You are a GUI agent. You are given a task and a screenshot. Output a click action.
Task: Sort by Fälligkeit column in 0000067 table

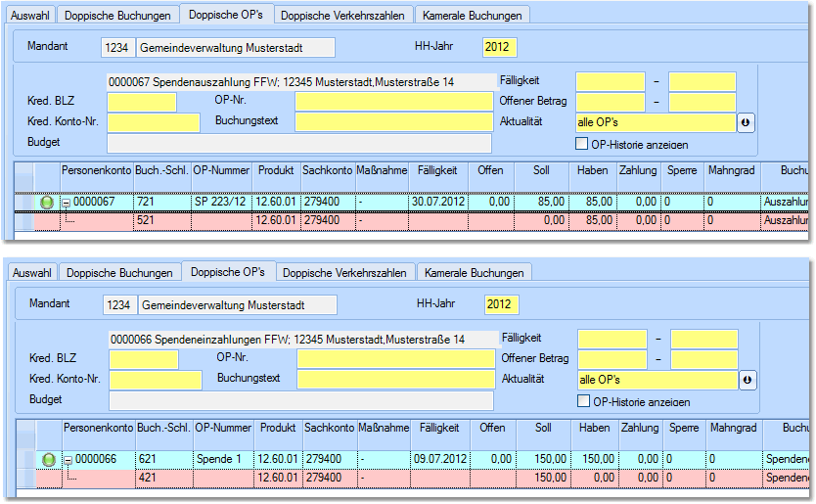coord(435,170)
